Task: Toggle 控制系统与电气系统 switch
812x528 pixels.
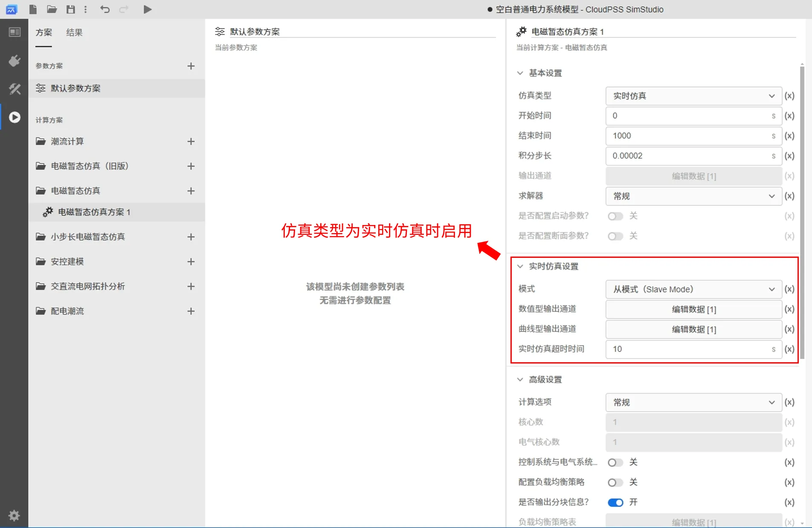Action: click(615, 462)
